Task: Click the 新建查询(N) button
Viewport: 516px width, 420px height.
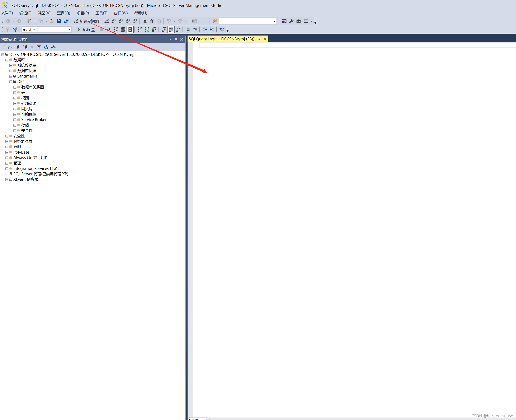Action: tap(87, 21)
